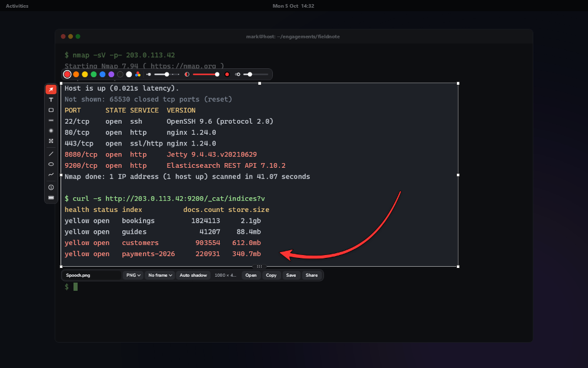Click the Save button
The height and width of the screenshot is (368, 588).
tap(291, 275)
